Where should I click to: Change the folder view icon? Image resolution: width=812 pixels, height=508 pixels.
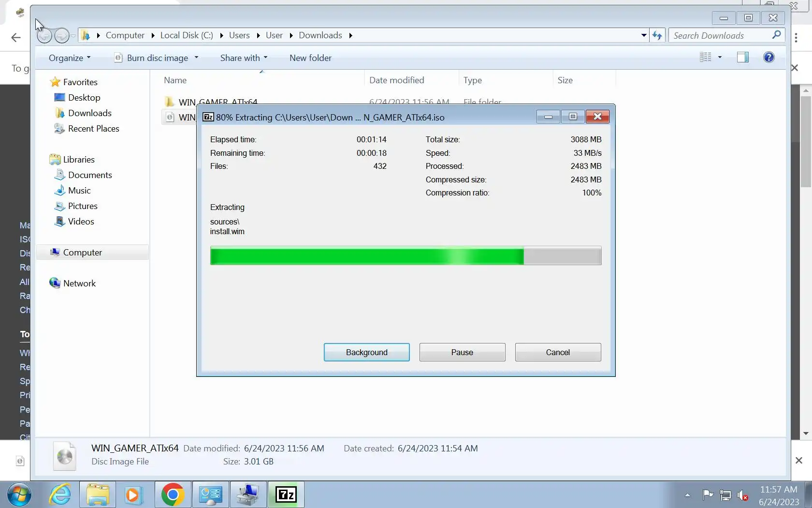click(706, 58)
